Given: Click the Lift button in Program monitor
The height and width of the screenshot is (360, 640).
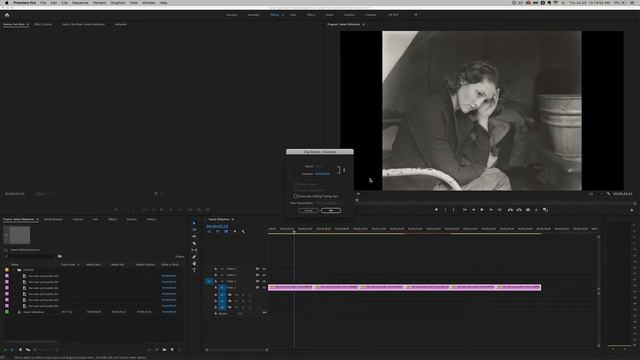Looking at the screenshot, I should point(510,210).
